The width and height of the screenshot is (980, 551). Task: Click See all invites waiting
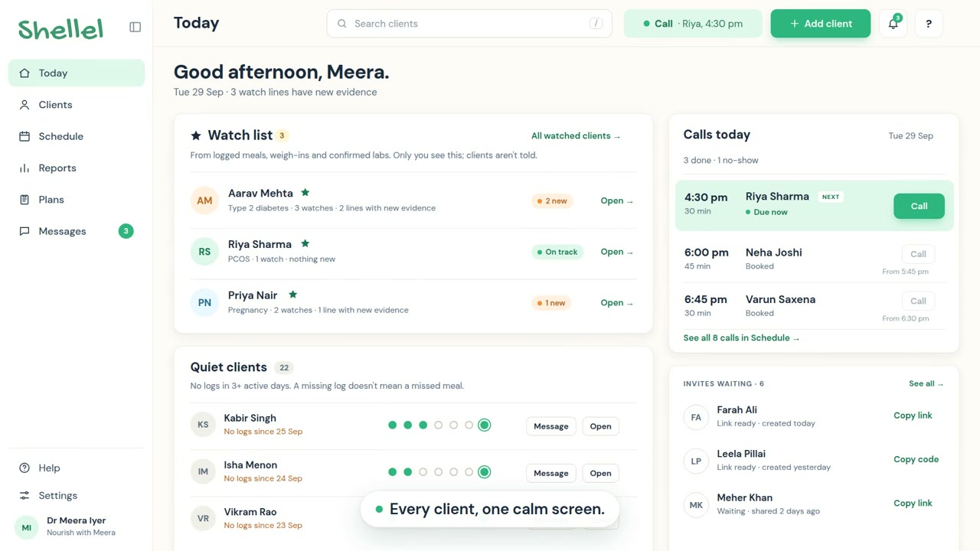(x=926, y=383)
